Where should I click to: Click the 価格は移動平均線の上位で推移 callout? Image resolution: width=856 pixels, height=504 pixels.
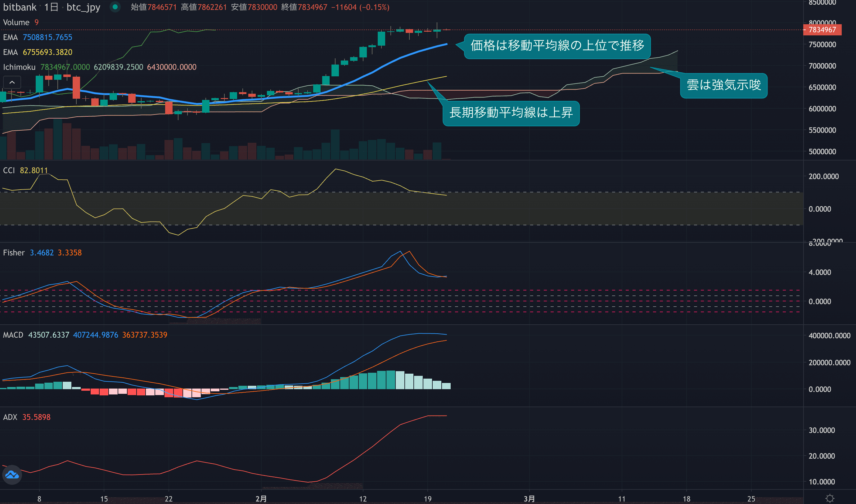(x=557, y=46)
